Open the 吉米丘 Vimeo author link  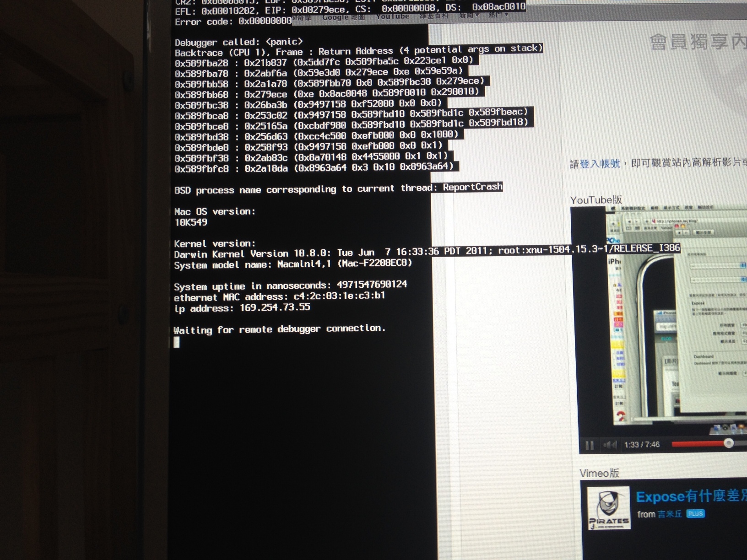point(670,514)
